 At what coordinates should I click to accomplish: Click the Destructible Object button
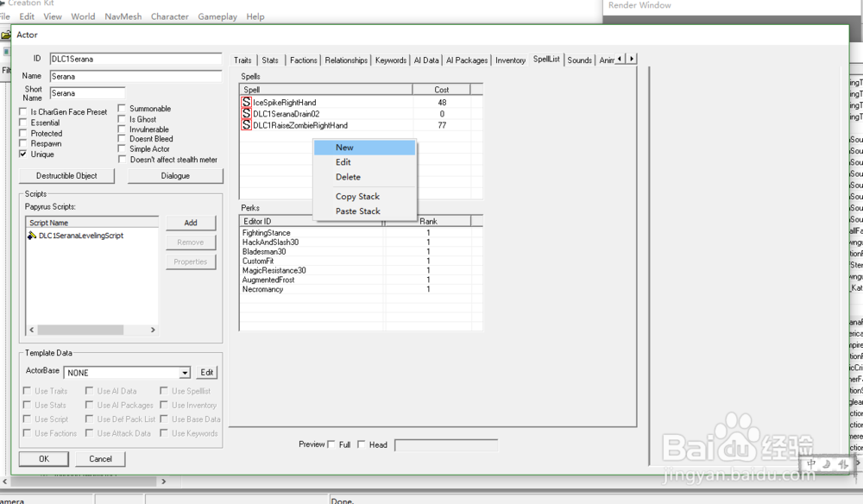pyautogui.click(x=66, y=176)
